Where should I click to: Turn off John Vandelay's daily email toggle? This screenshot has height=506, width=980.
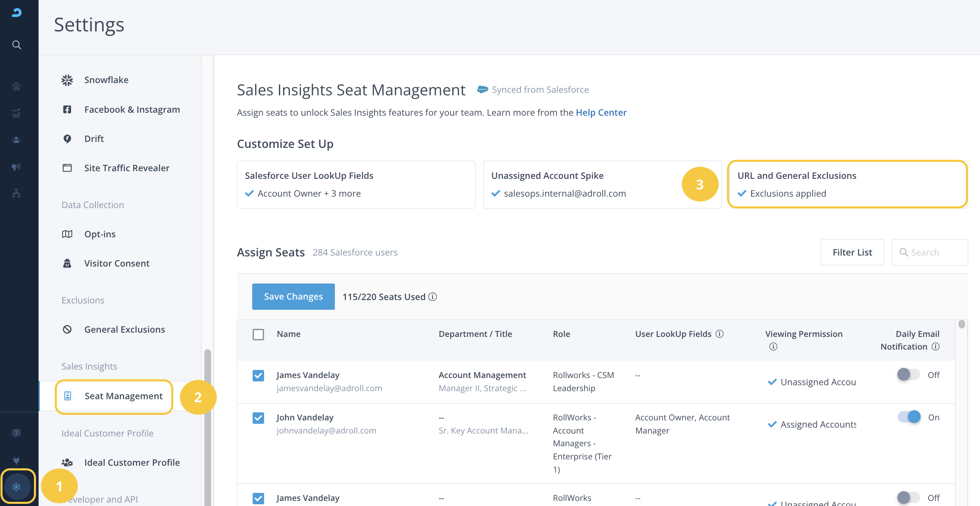coord(909,417)
